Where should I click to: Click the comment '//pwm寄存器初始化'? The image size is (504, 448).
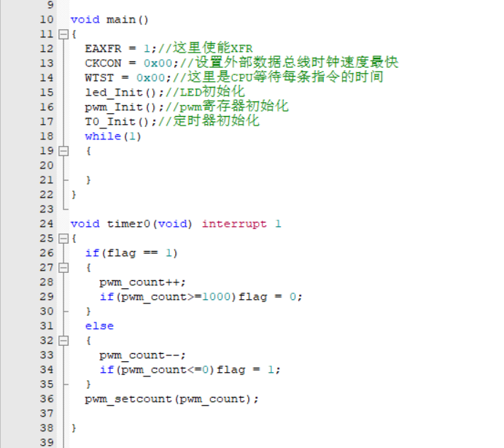[228, 107]
